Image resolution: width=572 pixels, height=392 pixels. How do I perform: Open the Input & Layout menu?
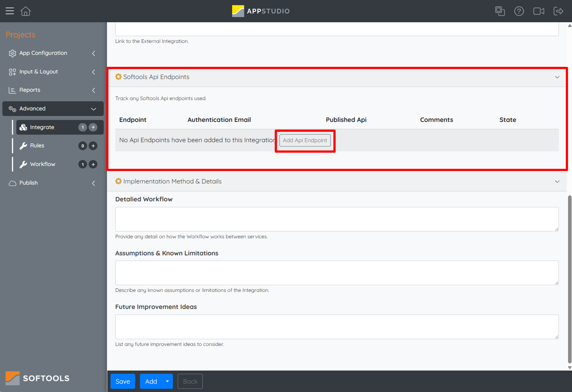click(38, 72)
